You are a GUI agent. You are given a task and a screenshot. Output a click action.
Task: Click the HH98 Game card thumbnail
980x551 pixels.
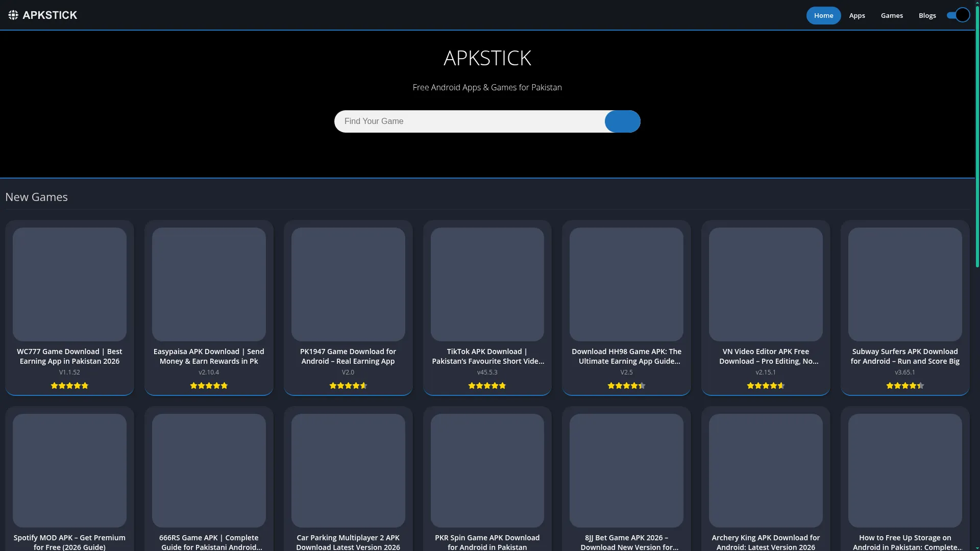pos(626,284)
